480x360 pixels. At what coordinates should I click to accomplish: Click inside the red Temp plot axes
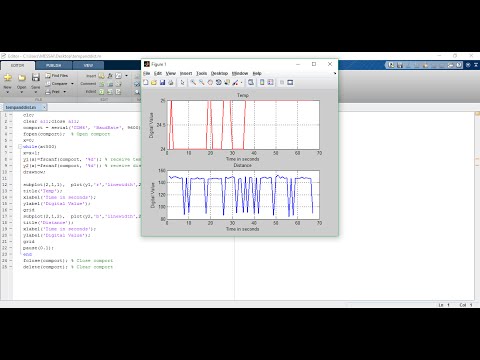pyautogui.click(x=243, y=125)
